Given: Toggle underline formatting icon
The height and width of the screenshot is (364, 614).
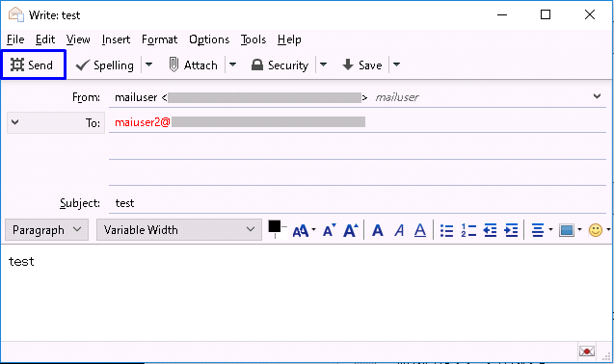Looking at the screenshot, I should [420, 230].
